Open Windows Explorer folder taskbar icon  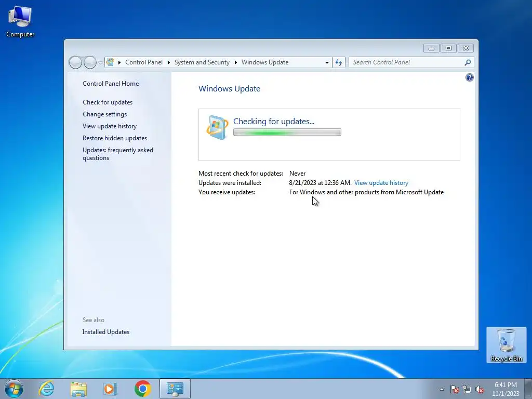click(78, 389)
